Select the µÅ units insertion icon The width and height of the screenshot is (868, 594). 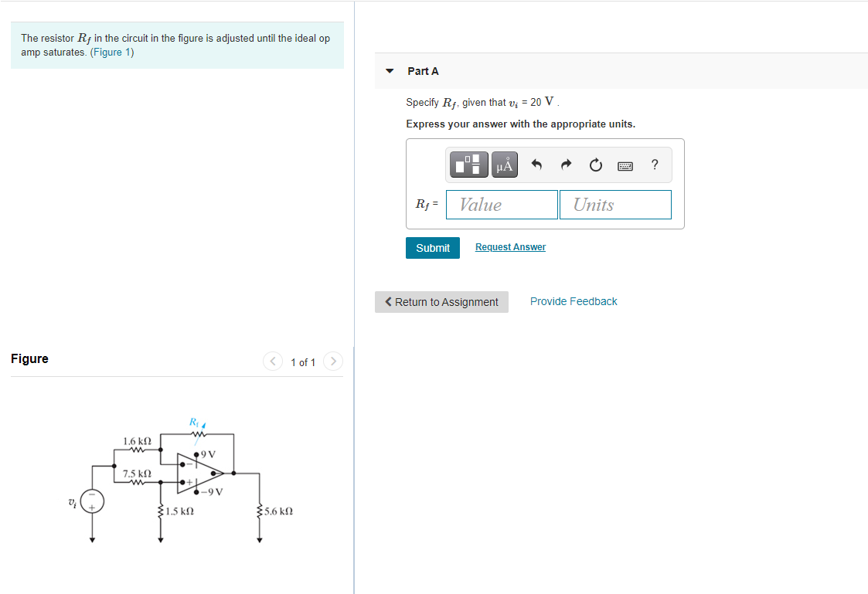tap(504, 164)
